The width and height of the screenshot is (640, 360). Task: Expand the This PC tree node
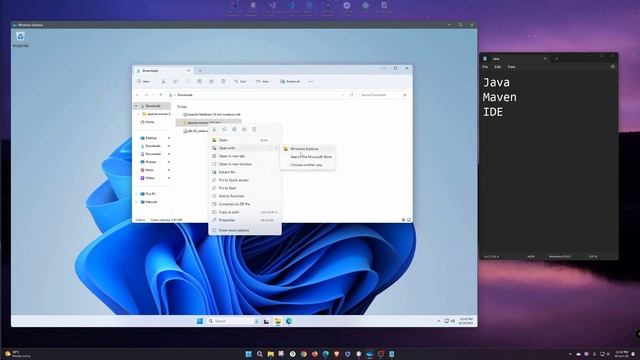point(137,194)
